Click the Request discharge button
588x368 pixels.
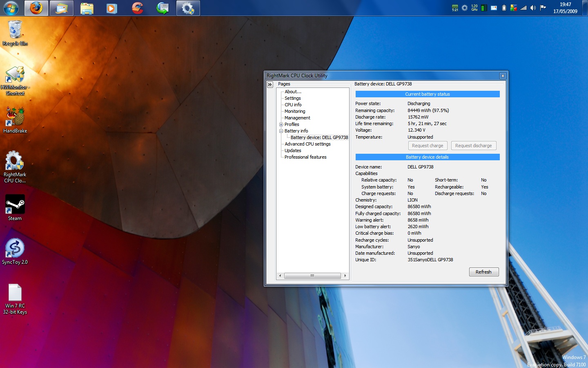click(x=474, y=146)
